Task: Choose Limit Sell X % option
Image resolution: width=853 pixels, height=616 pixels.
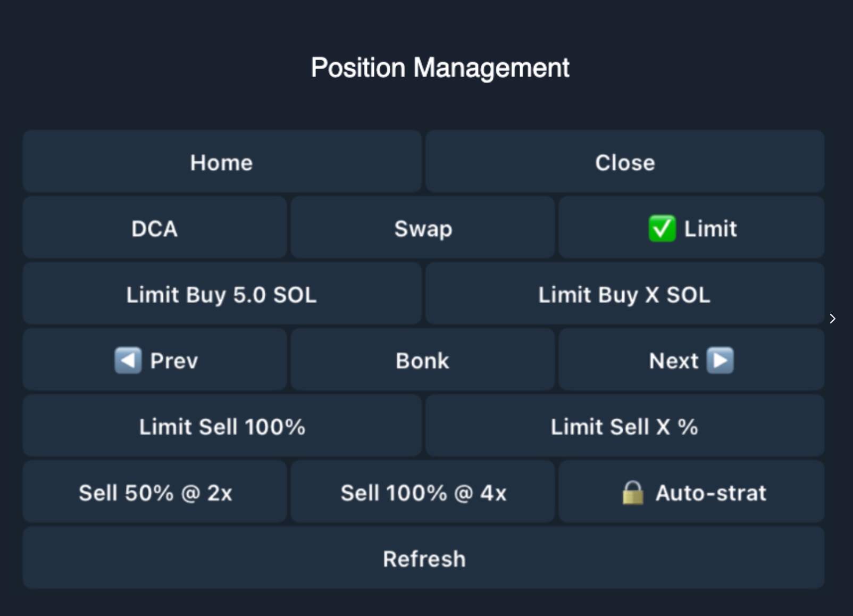Action: click(624, 427)
